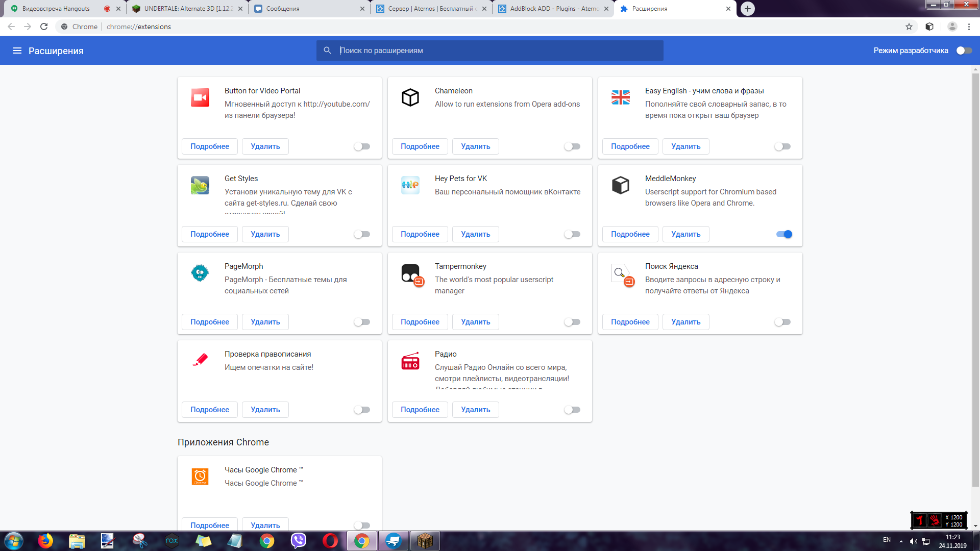Open the Chrome profile avatar
Screen dimensions: 980x551
coord(952,27)
